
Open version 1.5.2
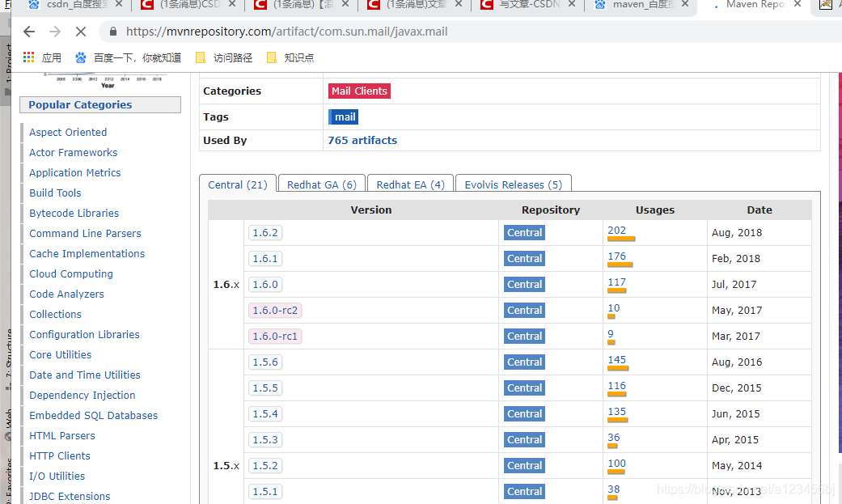pyautogui.click(x=265, y=465)
